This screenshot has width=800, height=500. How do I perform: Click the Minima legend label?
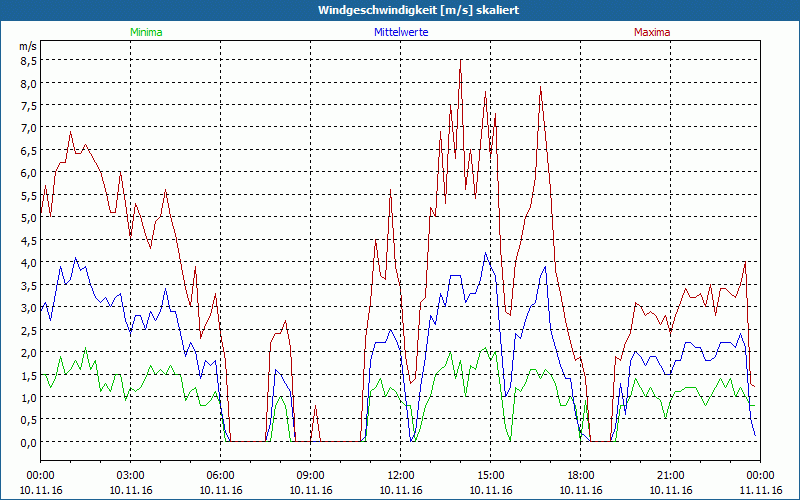point(146,32)
